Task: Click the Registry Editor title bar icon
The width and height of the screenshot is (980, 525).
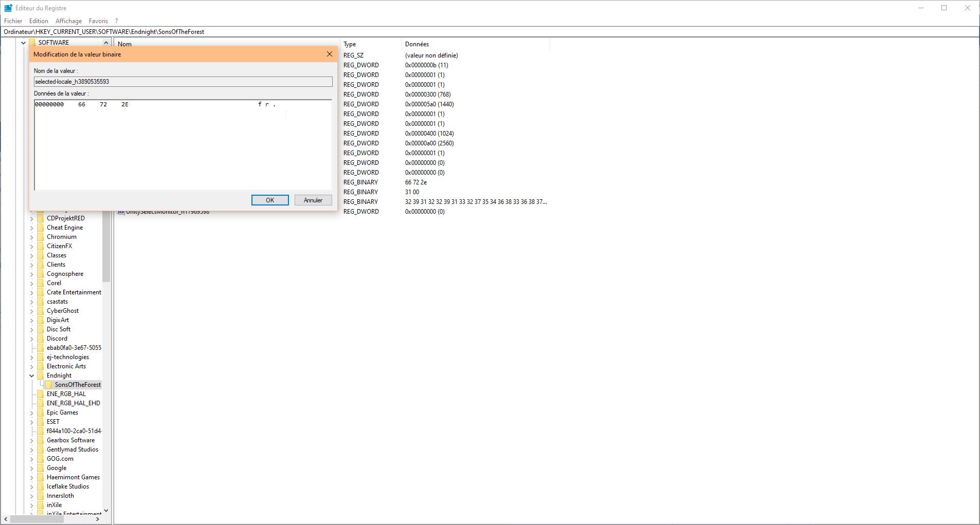Action: (x=7, y=7)
